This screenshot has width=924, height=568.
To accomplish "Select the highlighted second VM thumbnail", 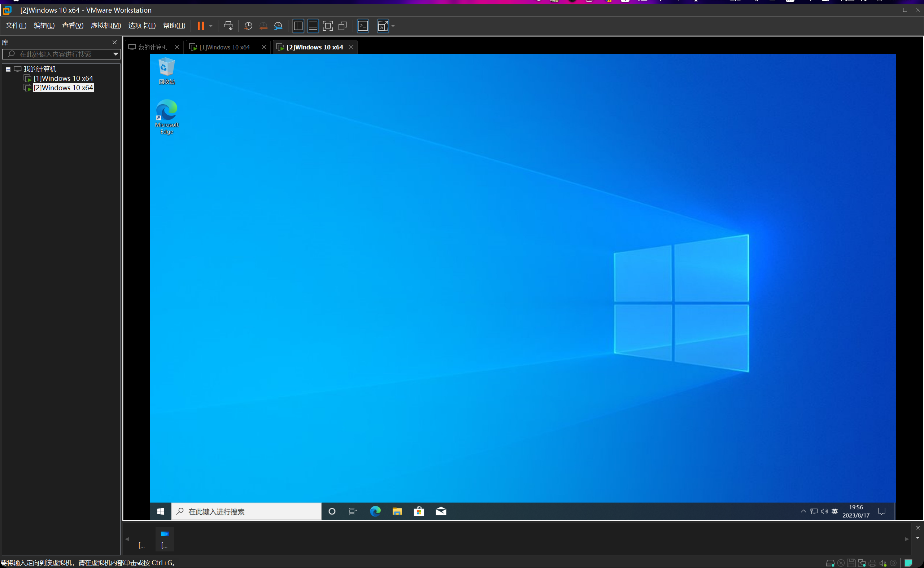I will click(x=165, y=539).
